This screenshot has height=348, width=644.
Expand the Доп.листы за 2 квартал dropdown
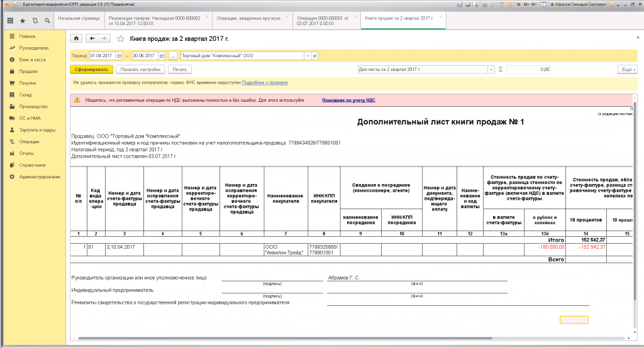pyautogui.click(x=491, y=69)
